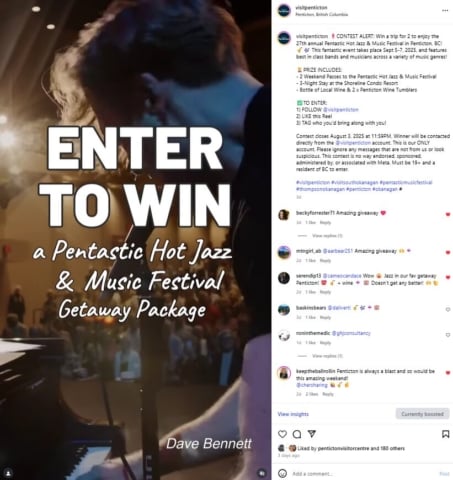
Task: Like beckyforrester71's comment
Action: [448, 214]
